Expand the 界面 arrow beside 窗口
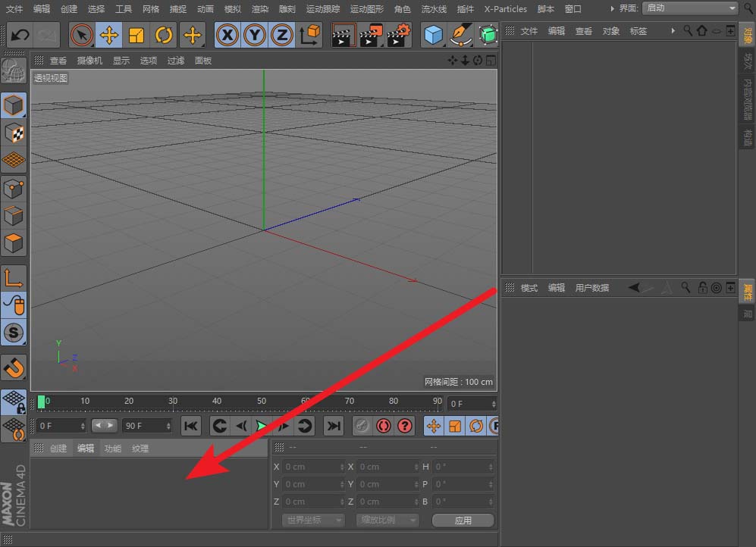756x547 pixels. 612,8
